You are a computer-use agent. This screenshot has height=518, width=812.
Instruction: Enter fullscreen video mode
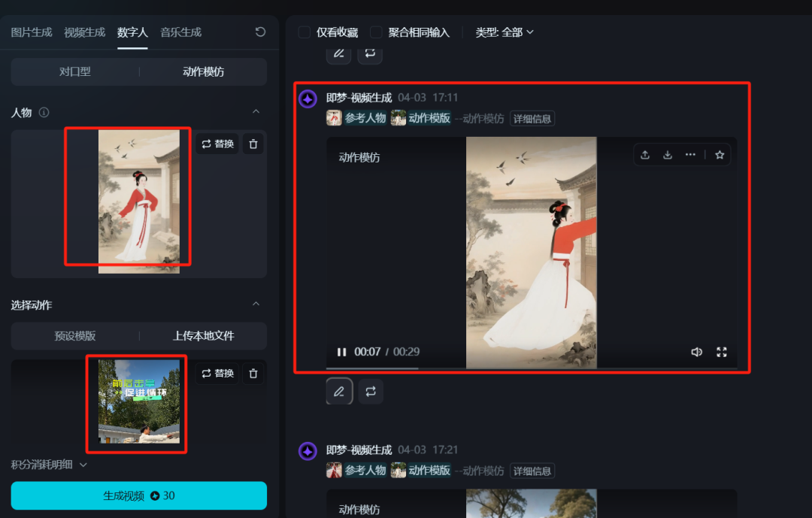721,353
